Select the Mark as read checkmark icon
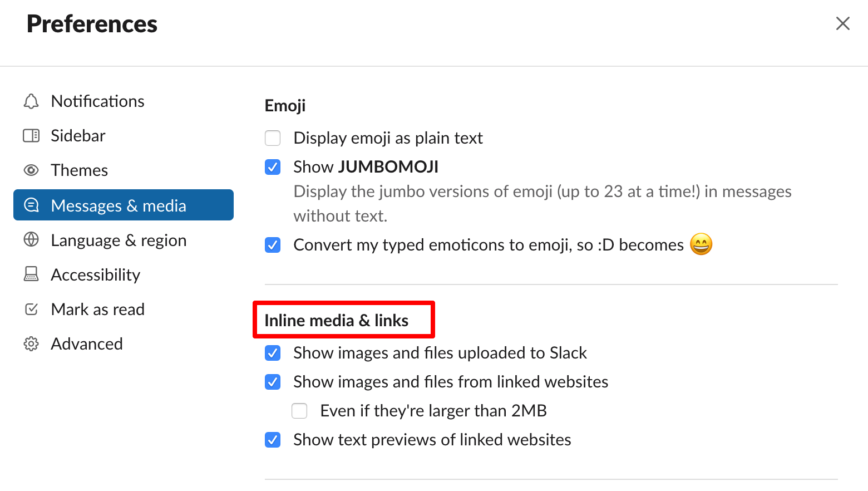This screenshot has height=491, width=868. coord(31,309)
